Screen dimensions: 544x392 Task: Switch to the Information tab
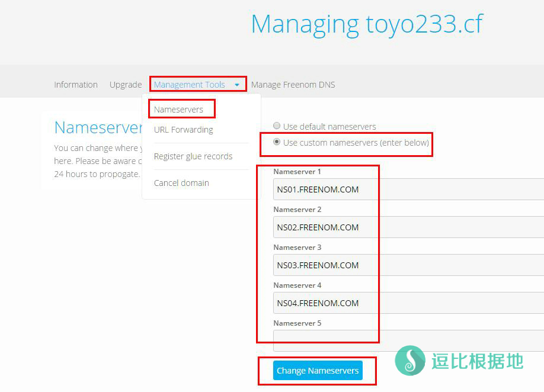(76, 85)
